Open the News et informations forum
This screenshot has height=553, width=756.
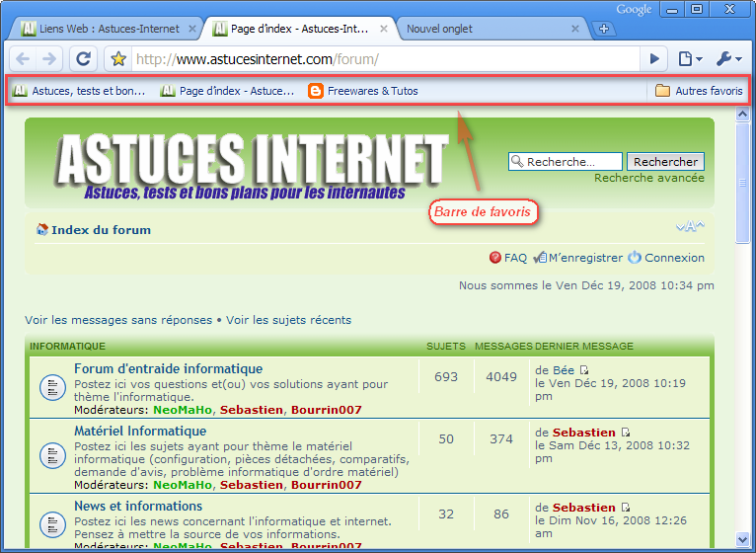point(138,506)
